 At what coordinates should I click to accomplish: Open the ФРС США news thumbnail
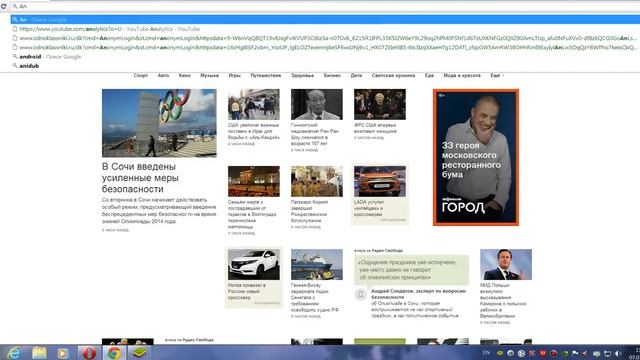point(380,104)
